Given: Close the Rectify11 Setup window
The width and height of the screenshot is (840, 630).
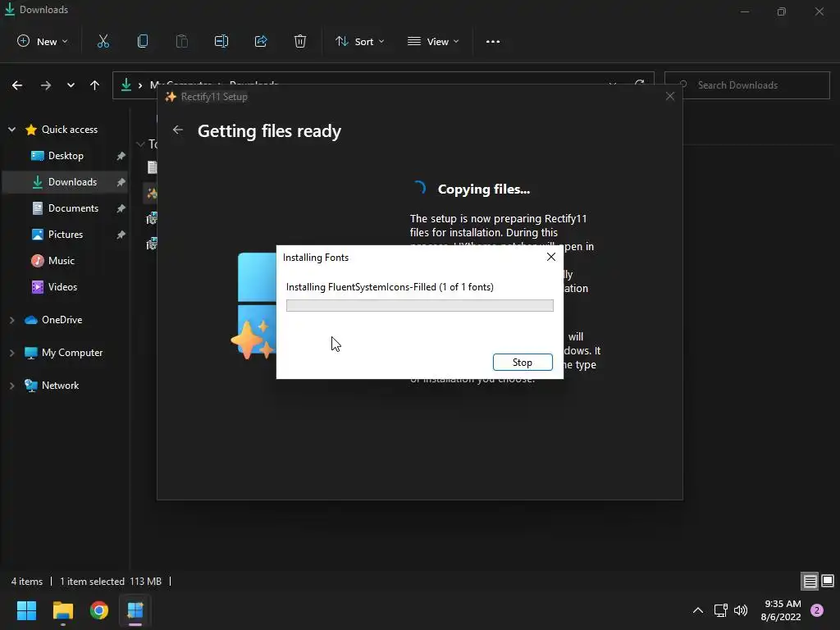Looking at the screenshot, I should (x=669, y=97).
